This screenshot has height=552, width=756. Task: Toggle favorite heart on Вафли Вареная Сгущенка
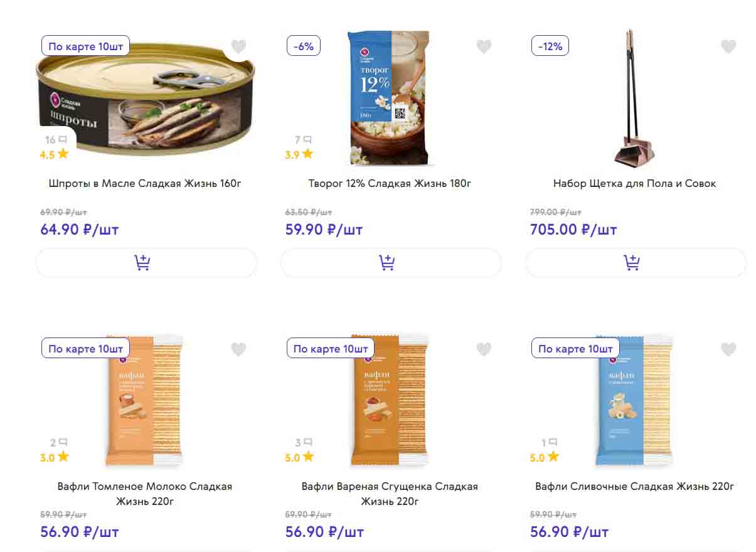484,349
